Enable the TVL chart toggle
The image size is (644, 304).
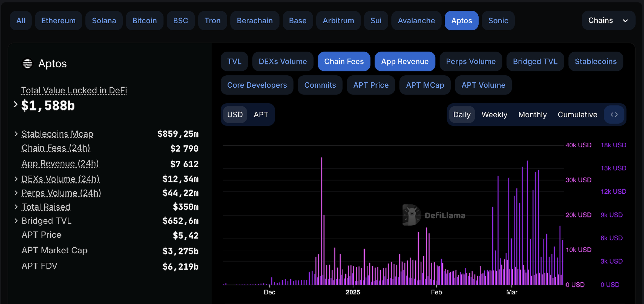(x=234, y=62)
